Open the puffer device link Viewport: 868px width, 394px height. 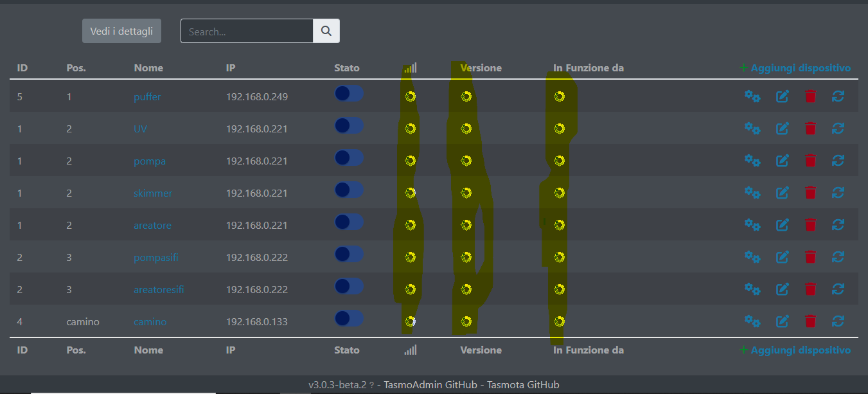147,97
